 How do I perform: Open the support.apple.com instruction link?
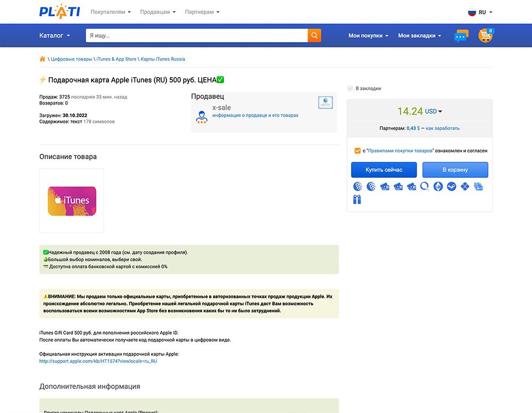click(x=98, y=361)
